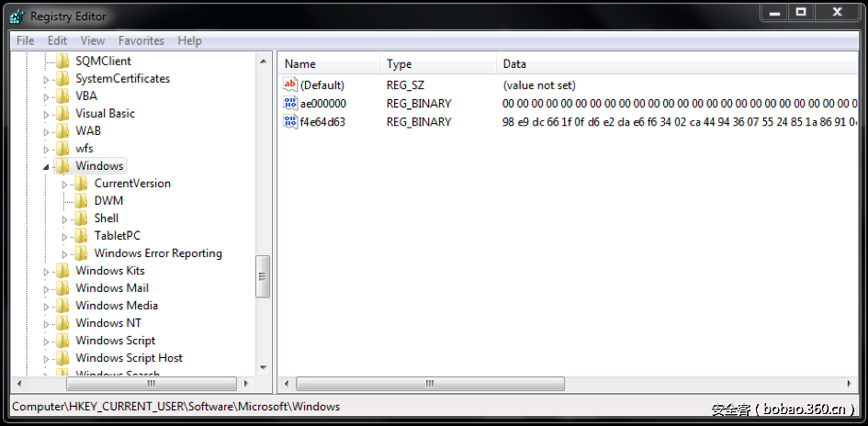Click tree pane vertical scroll up arrow

(x=263, y=61)
